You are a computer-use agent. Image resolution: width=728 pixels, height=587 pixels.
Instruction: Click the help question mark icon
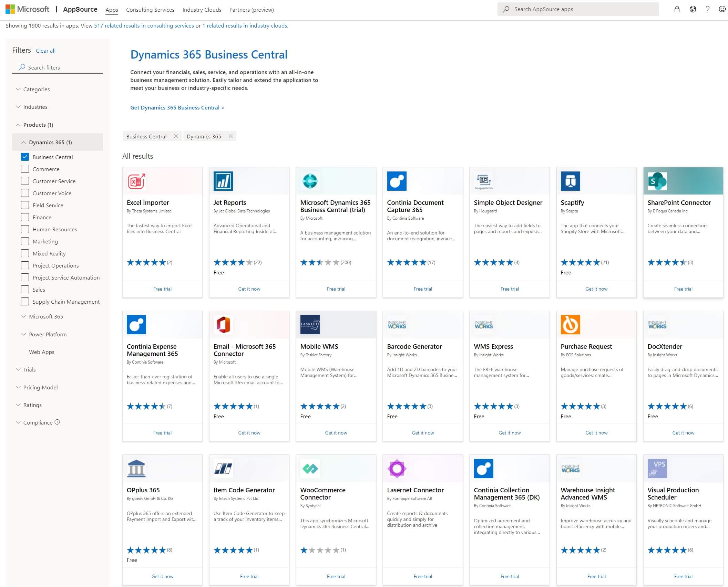708,9
